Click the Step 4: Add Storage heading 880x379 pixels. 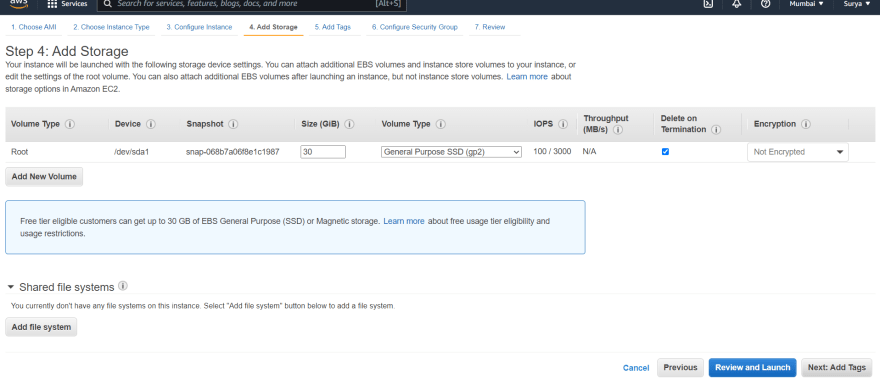[x=67, y=52]
